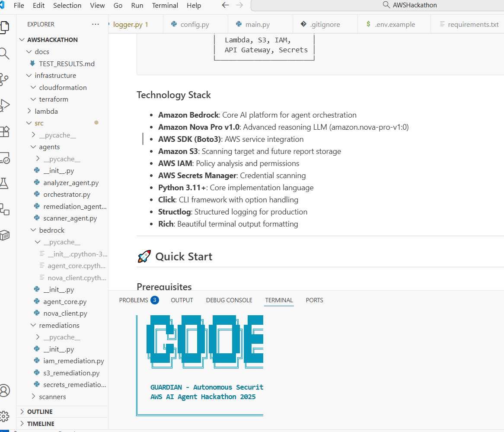Open scanner_agent.py file
The height and width of the screenshot is (432, 504).
click(x=62, y=218)
